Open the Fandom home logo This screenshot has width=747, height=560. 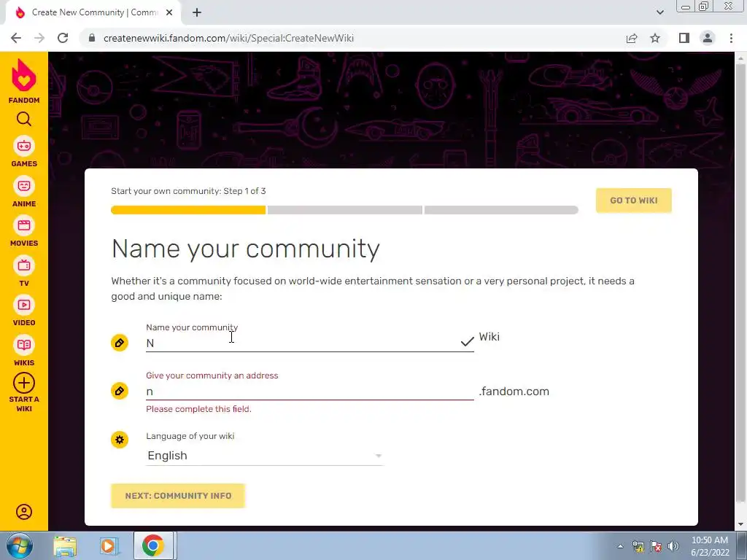coord(24,81)
